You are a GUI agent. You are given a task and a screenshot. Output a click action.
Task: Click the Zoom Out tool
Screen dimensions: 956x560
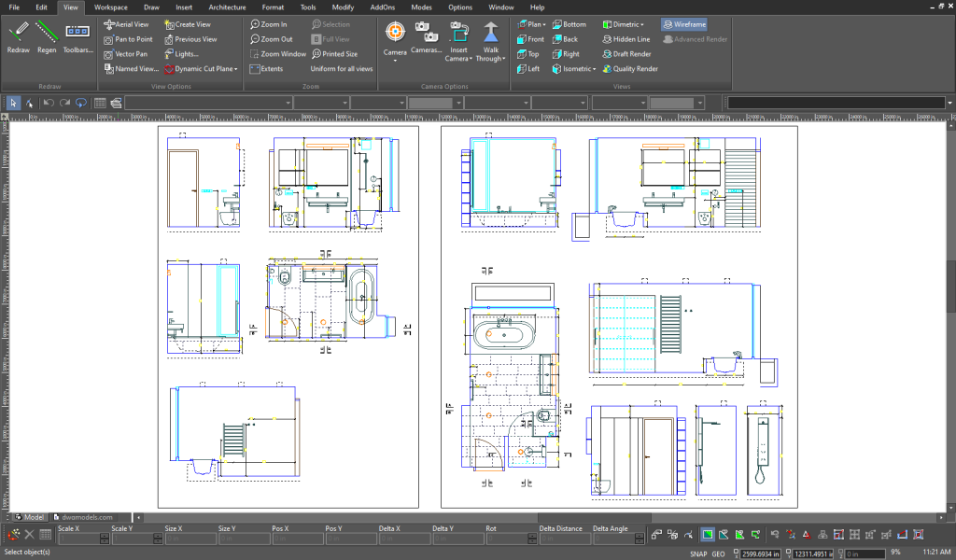pyautogui.click(x=272, y=39)
